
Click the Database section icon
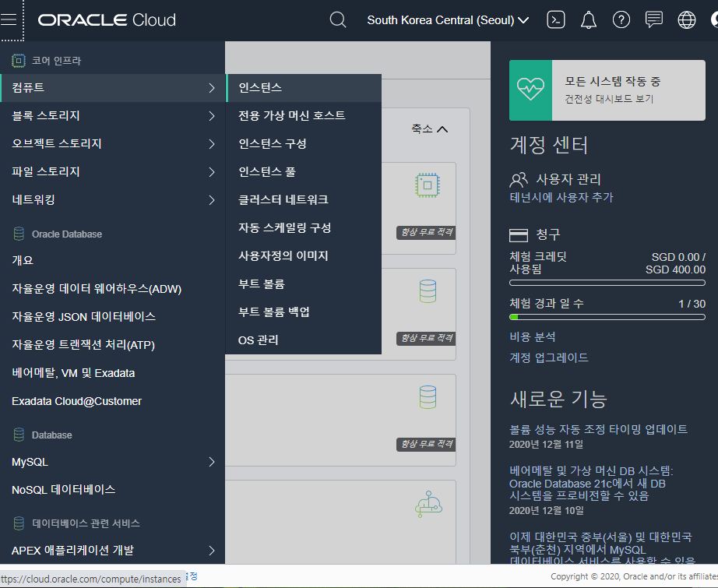click(19, 435)
